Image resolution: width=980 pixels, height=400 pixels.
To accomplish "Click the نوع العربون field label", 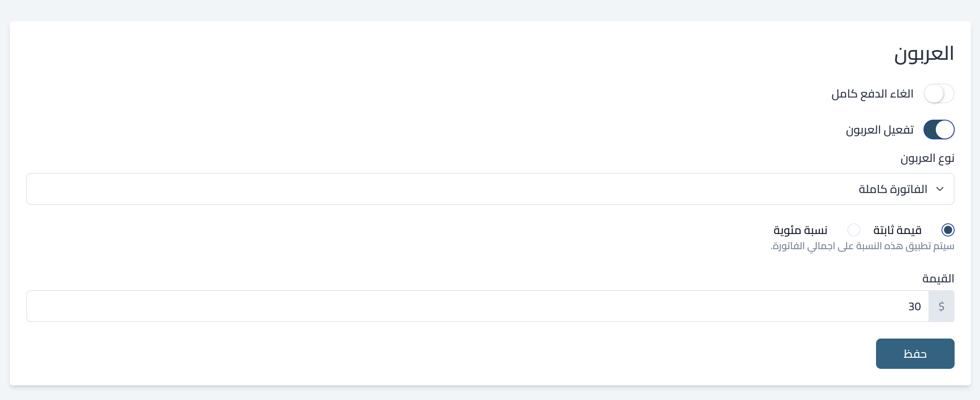I will tap(927, 158).
